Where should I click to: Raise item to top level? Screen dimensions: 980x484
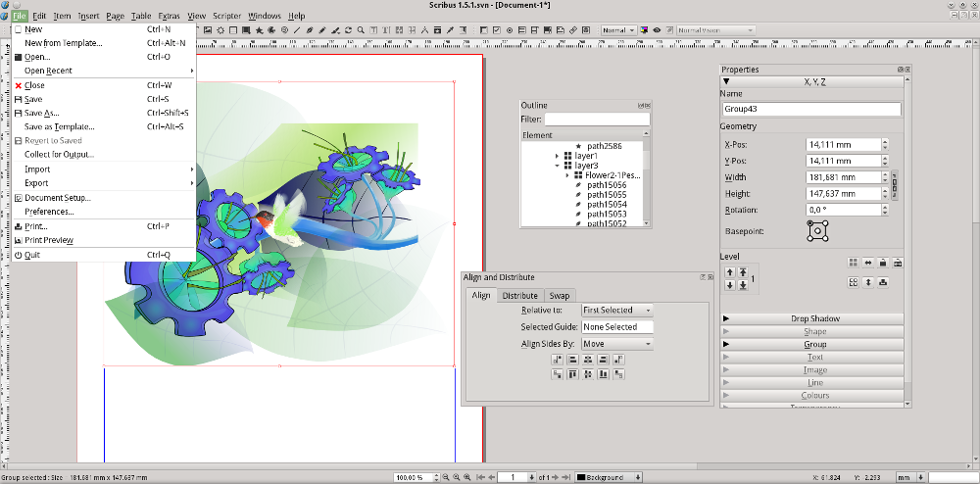click(743, 272)
